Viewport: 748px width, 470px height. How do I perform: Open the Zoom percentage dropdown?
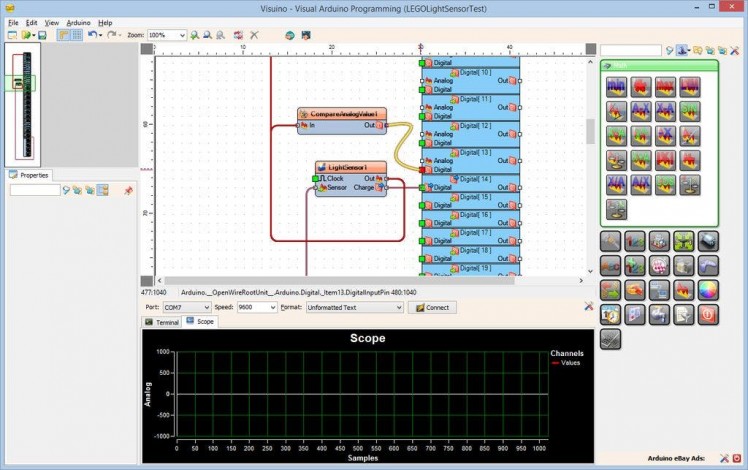[181, 35]
